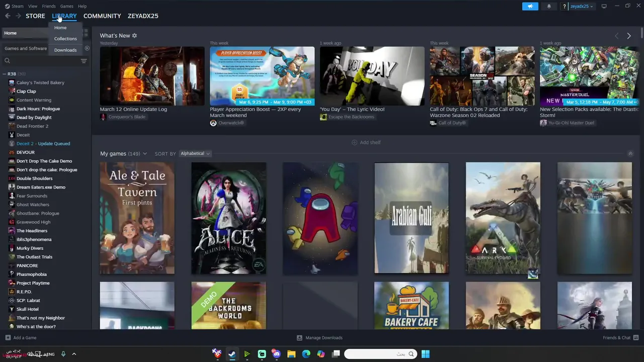Click Phasmophobia game icon in sidebar
This screenshot has width=644, height=362.
[x=12, y=275]
